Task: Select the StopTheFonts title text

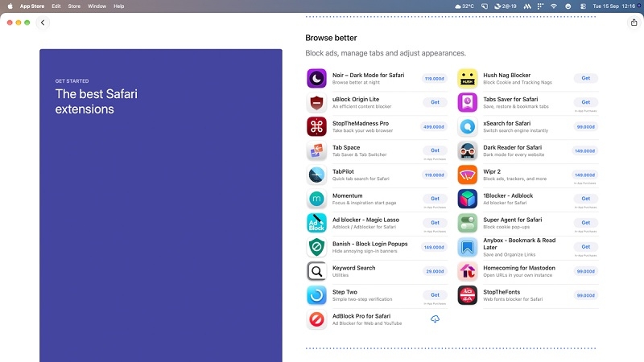Action: [502, 292]
